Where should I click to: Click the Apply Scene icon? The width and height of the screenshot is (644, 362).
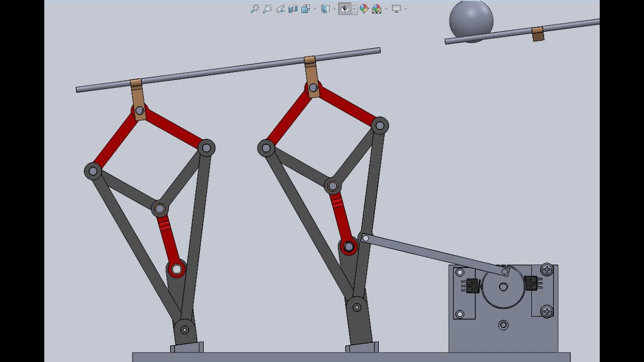click(x=376, y=9)
